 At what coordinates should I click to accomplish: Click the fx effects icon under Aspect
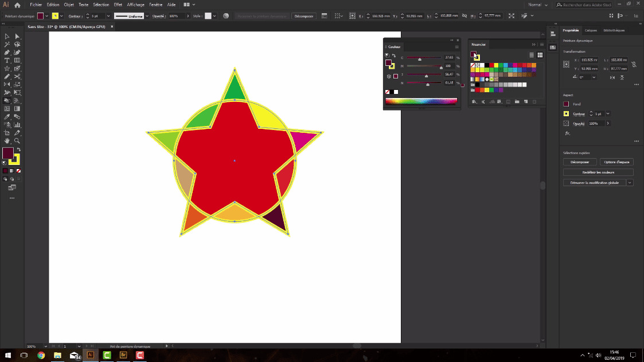[x=567, y=133]
